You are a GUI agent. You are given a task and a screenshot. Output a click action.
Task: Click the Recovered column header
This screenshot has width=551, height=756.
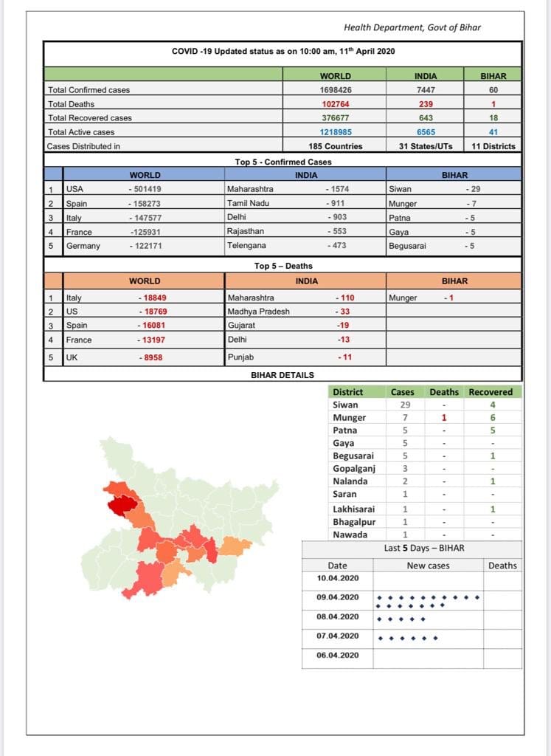pyautogui.click(x=491, y=392)
